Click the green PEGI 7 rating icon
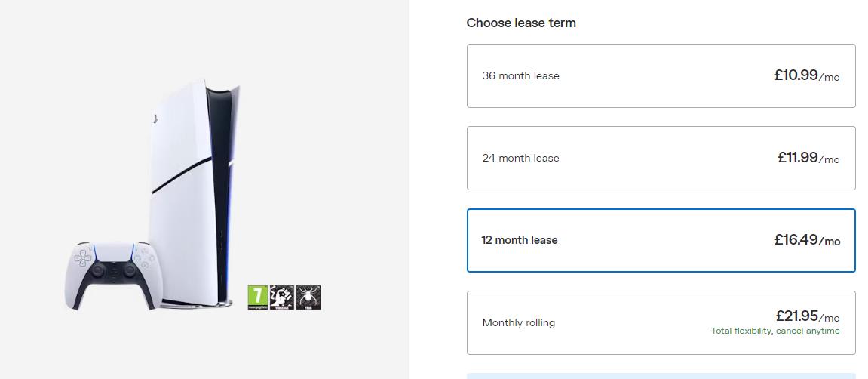Viewport: 868px width, 379px height. [x=257, y=297]
